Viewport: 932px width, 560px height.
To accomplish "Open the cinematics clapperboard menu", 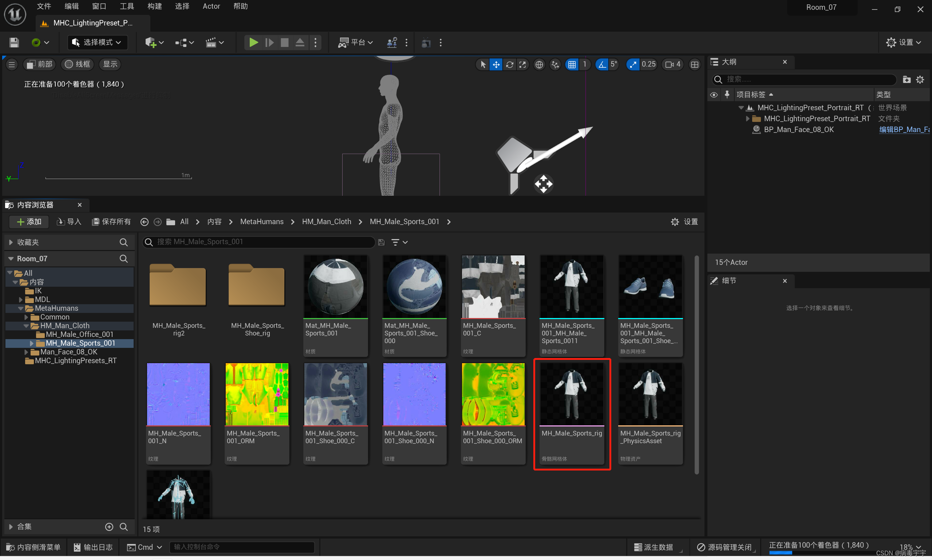I will point(211,43).
